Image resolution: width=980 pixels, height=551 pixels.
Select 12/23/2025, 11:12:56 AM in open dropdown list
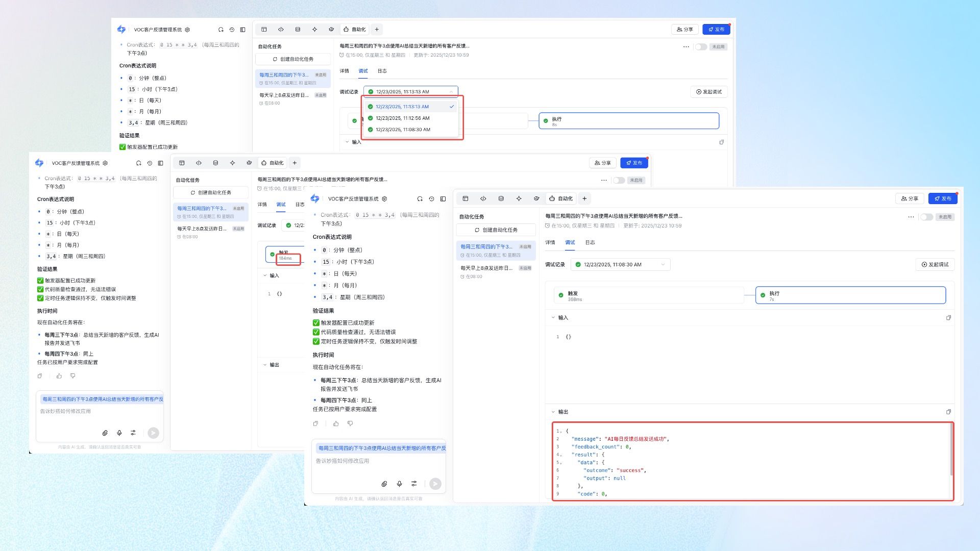pyautogui.click(x=402, y=118)
